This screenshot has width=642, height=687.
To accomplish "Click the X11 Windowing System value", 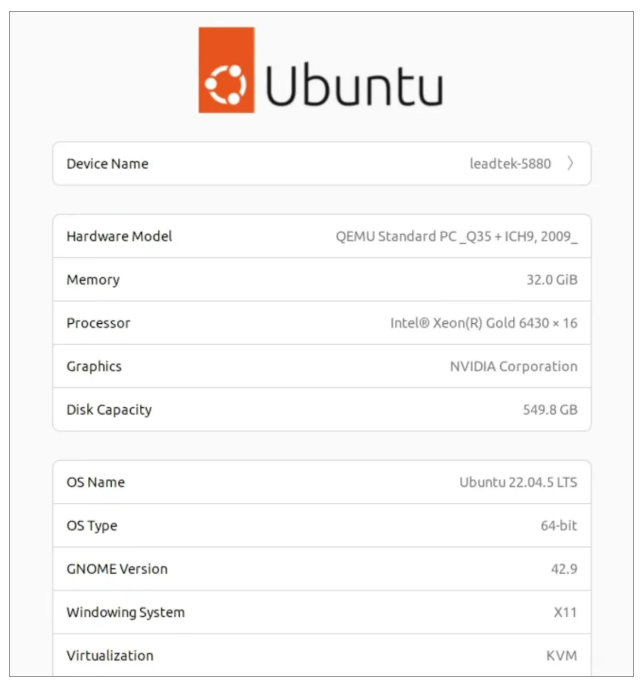I will 565,612.
